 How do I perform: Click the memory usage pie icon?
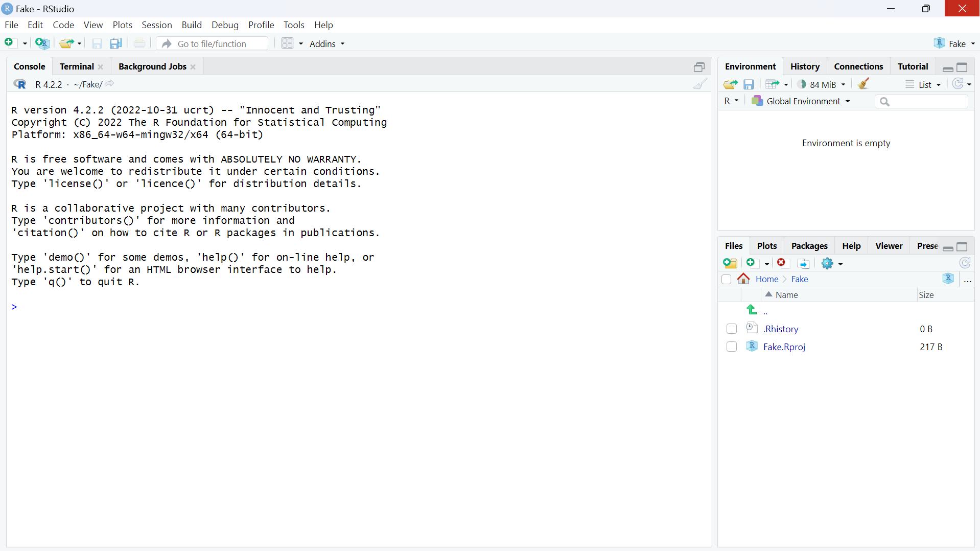pos(802,84)
